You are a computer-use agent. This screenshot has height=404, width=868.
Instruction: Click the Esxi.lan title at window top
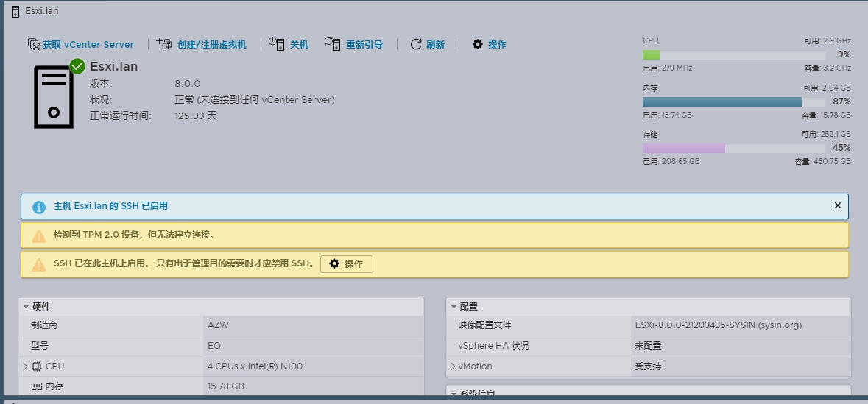[x=41, y=11]
